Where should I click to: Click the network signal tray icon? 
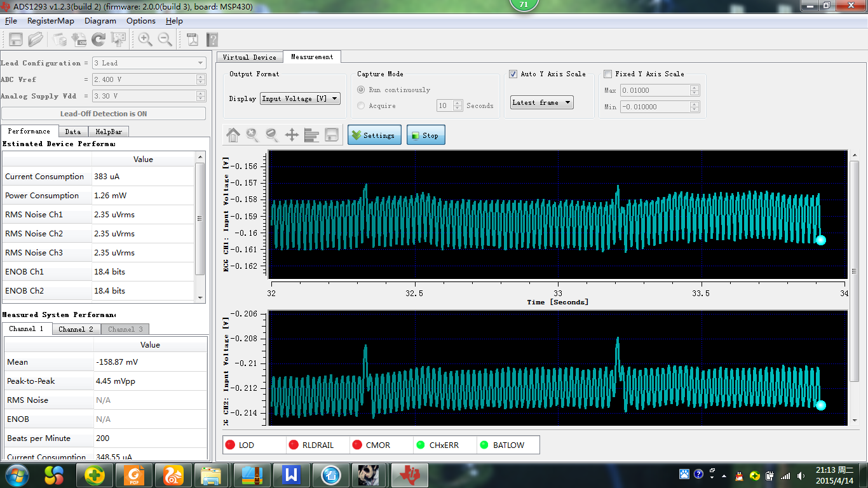point(785,475)
